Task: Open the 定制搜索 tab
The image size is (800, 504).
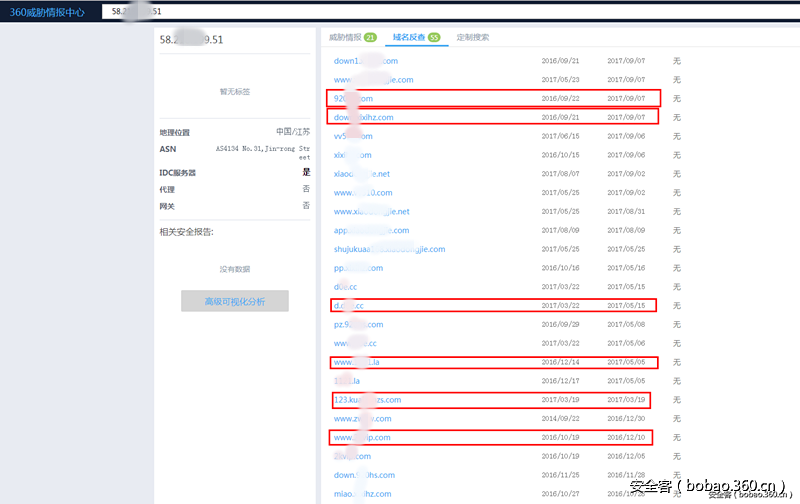Action: pyautogui.click(x=473, y=37)
